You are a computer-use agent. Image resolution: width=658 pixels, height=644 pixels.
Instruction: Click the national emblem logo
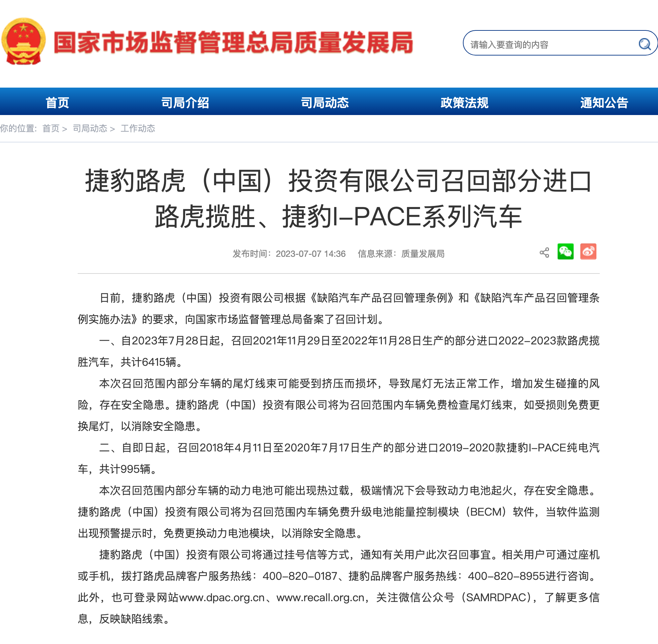click(x=23, y=41)
